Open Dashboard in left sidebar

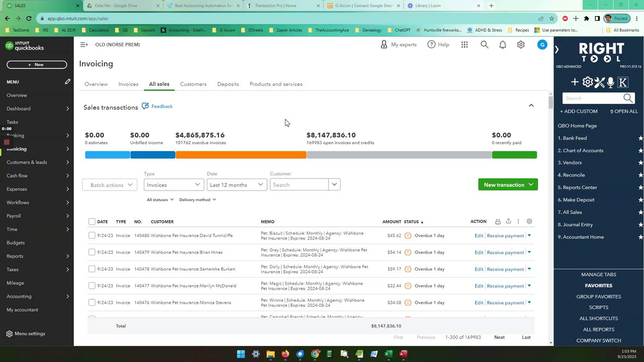point(19,109)
